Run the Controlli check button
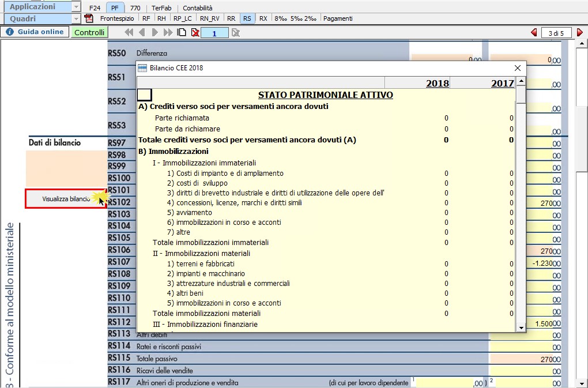The image size is (588, 388). point(89,33)
